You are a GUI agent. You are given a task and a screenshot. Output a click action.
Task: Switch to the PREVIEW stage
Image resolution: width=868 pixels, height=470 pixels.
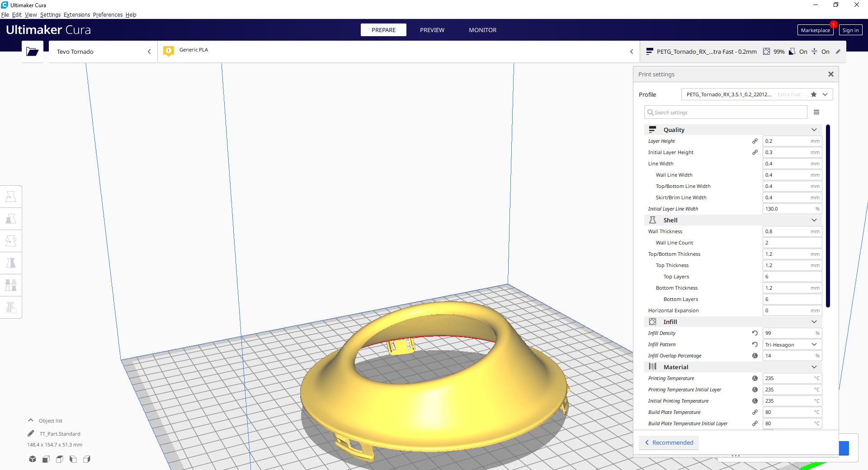[432, 30]
